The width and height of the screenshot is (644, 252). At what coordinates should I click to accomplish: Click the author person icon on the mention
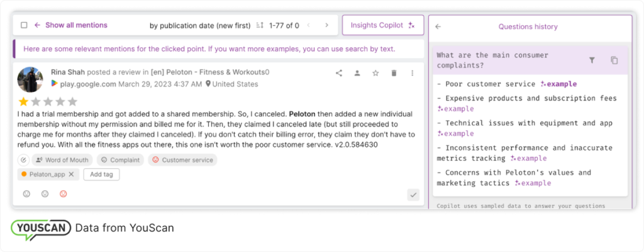(x=357, y=73)
